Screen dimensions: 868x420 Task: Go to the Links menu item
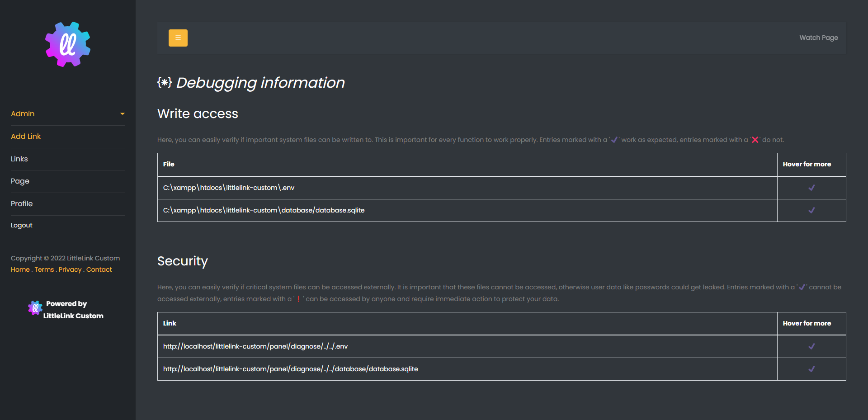pos(19,159)
